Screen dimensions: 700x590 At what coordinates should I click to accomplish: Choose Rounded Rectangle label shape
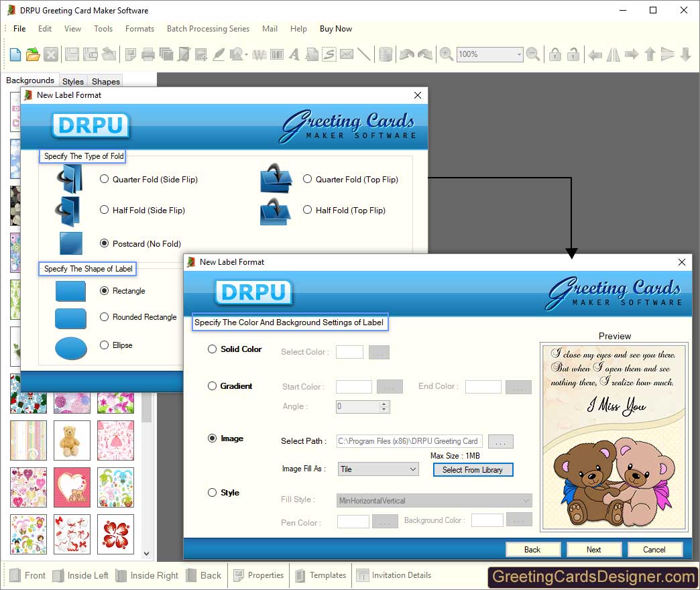[104, 317]
